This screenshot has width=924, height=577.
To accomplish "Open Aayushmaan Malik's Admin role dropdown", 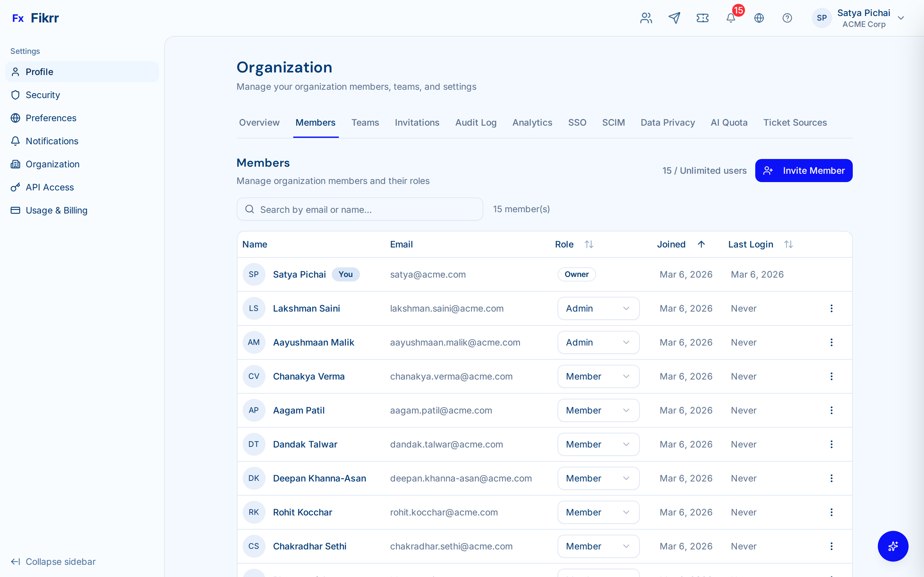I will tap(598, 342).
